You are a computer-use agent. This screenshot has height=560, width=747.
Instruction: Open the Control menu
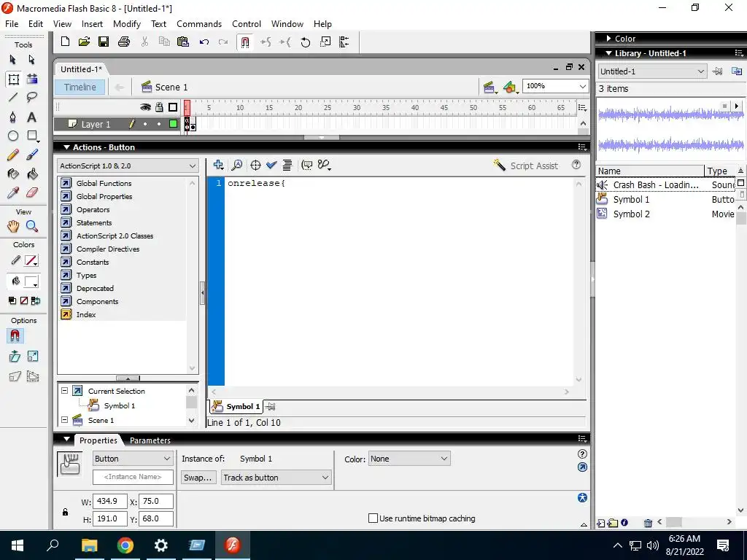247,24
